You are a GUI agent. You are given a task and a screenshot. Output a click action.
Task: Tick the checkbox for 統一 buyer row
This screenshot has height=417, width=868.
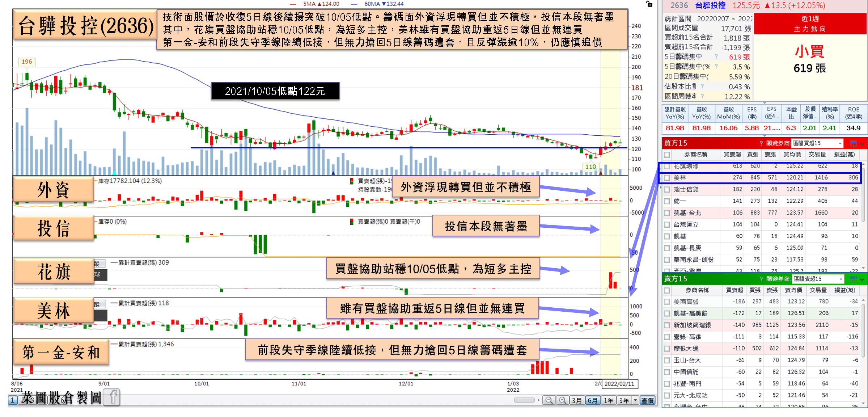click(667, 201)
